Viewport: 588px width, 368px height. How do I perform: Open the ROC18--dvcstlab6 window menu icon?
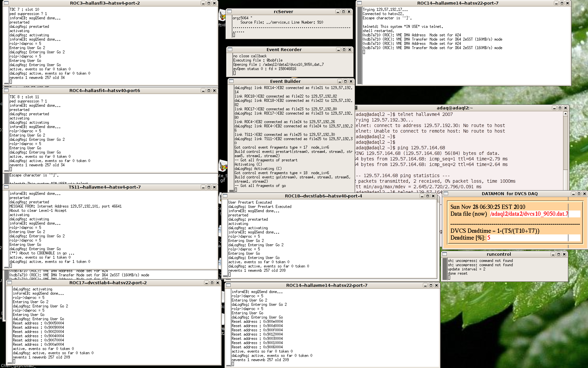tap(225, 196)
